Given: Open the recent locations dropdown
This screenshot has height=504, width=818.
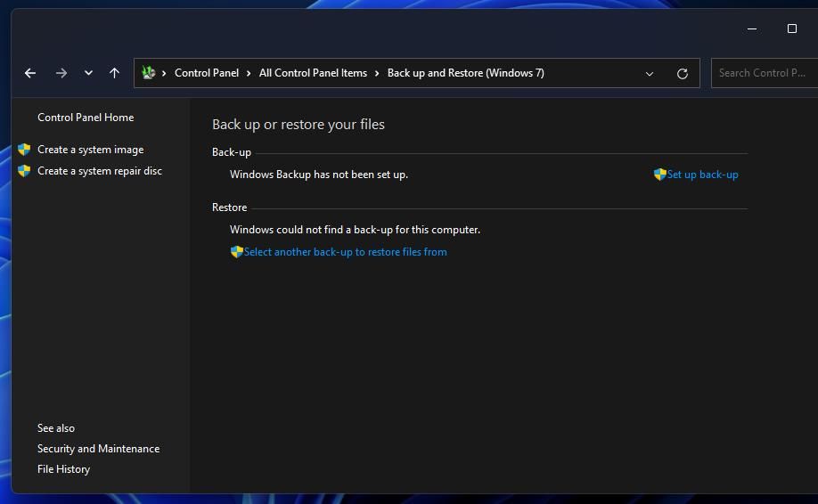Looking at the screenshot, I should click(88, 73).
